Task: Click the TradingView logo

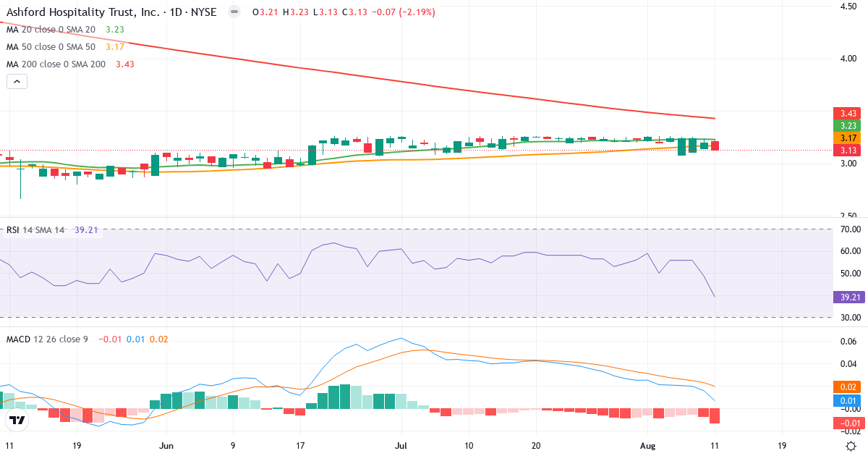Action: pos(17,420)
